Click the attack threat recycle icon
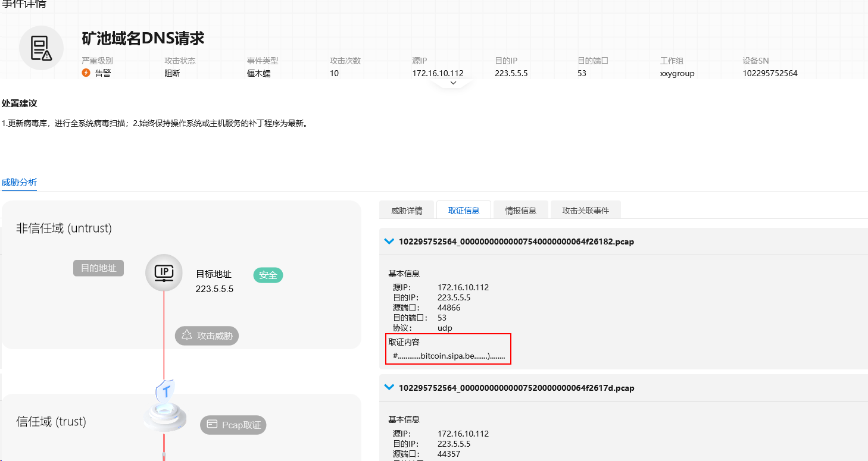 click(x=187, y=335)
